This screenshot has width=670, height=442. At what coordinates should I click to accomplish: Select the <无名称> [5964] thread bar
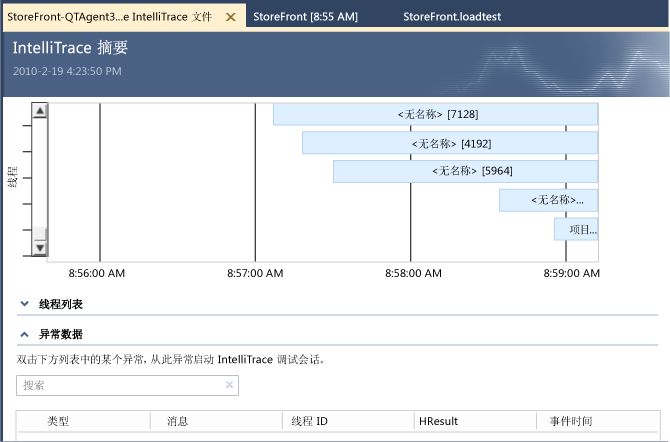point(465,171)
